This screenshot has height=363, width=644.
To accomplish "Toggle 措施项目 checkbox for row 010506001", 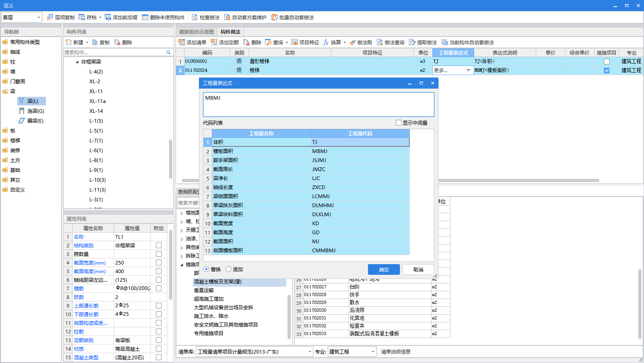I will pyautogui.click(x=607, y=62).
